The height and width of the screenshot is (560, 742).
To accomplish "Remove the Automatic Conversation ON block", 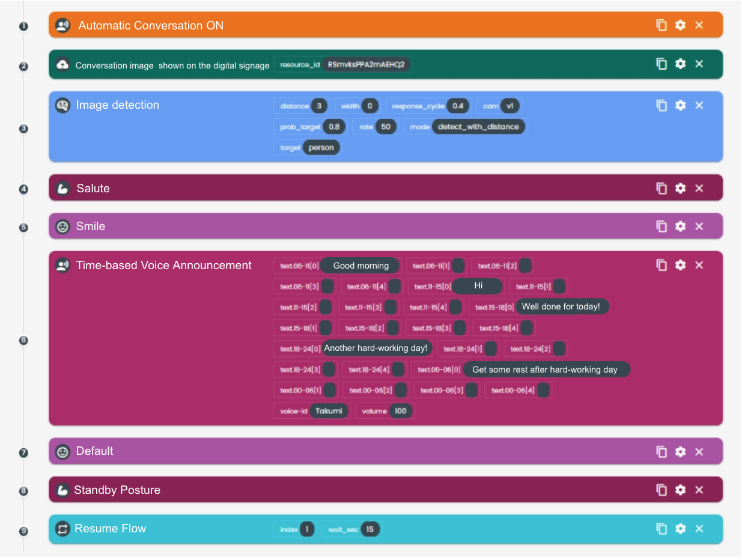I will pyautogui.click(x=699, y=25).
